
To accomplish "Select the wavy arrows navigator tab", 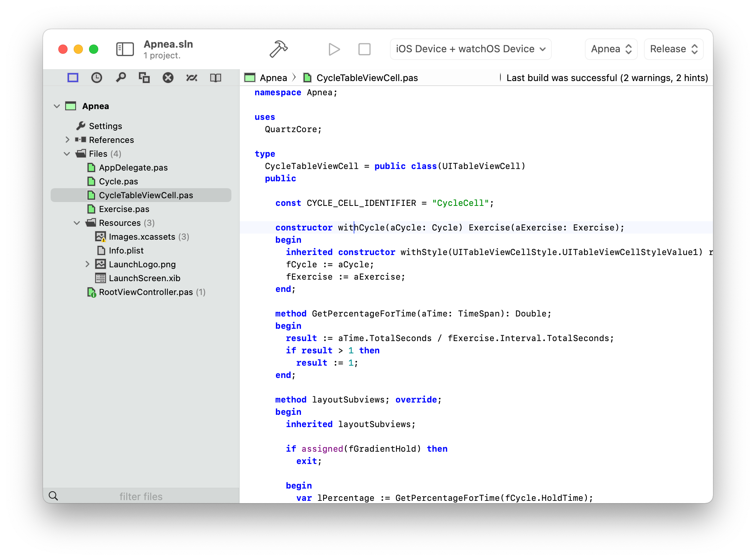I will coord(192,78).
